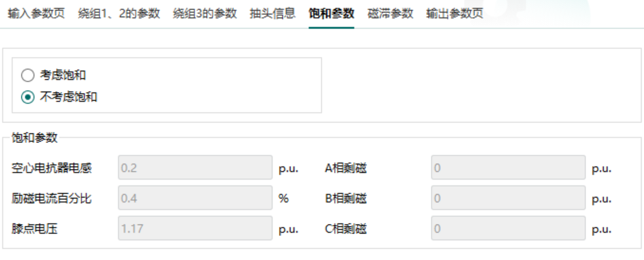
Task: Click into the B相剩磁 field
Action: tap(508, 198)
